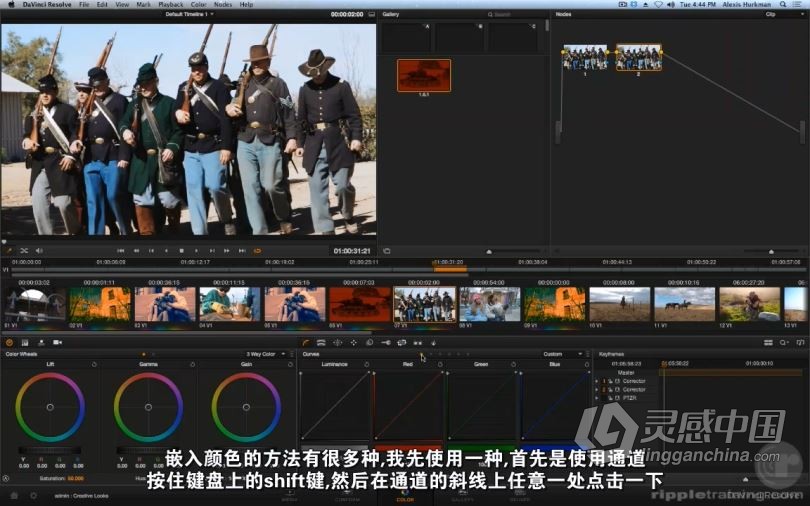Select the Color Wheels palette icon
This screenshot has height=506, width=810.
(9, 342)
